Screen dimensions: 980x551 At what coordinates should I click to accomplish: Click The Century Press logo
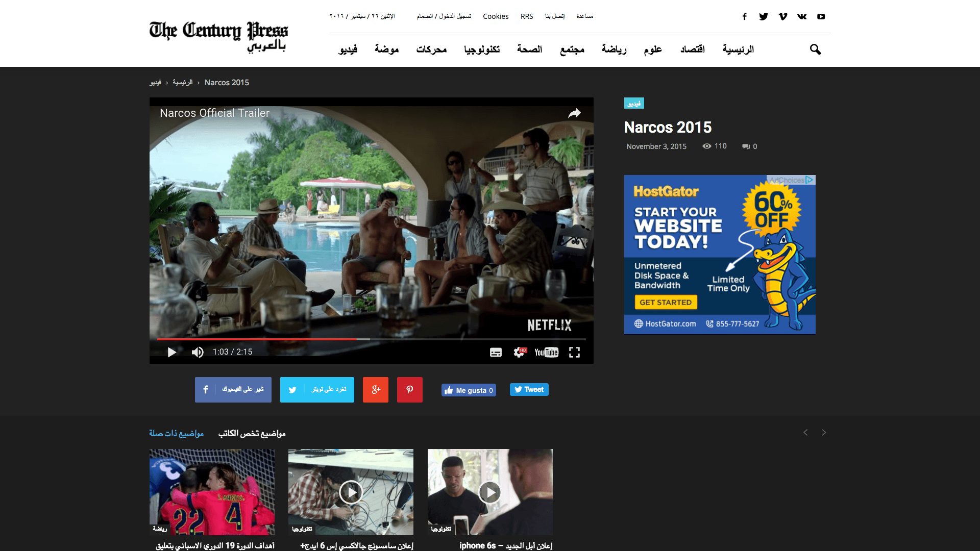(218, 36)
